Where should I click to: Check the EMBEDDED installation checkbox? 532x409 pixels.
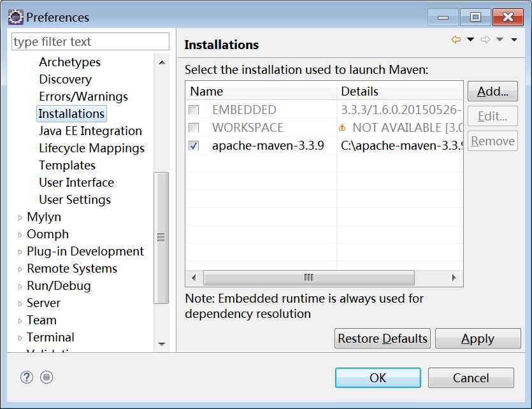[194, 110]
